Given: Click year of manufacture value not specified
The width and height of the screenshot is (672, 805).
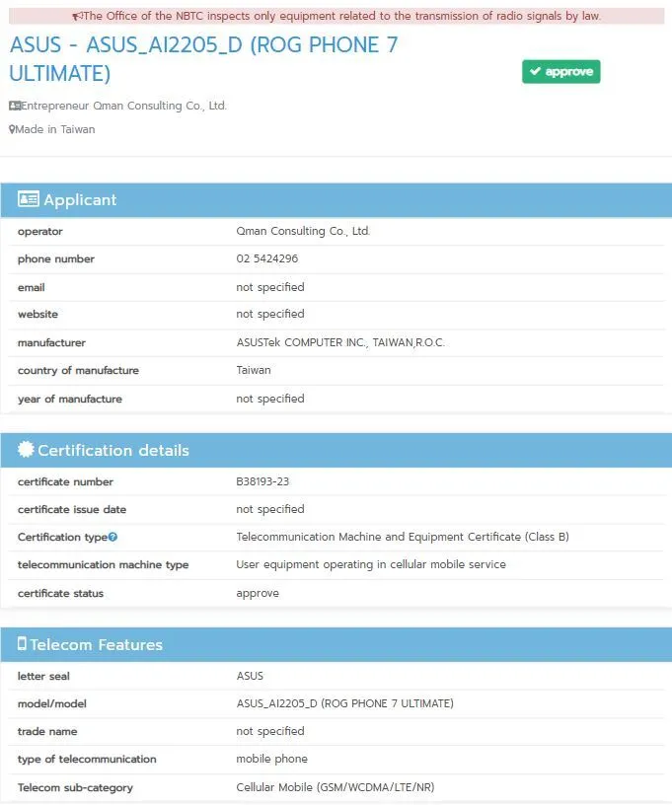Looking at the screenshot, I should [270, 399].
